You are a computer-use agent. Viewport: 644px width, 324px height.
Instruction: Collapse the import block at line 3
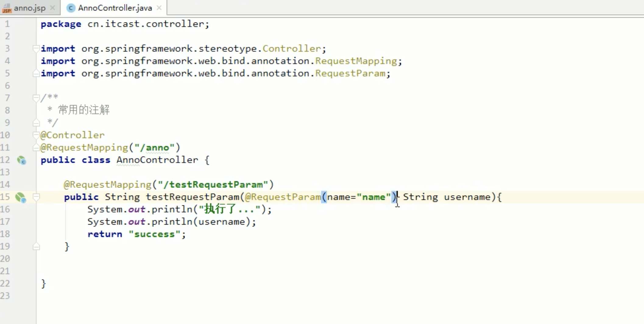coord(36,49)
